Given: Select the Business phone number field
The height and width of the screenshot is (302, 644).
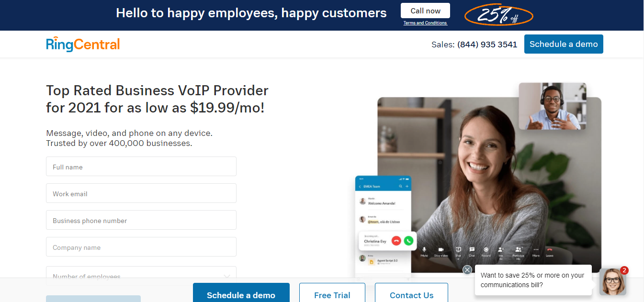Looking at the screenshot, I should (141, 220).
